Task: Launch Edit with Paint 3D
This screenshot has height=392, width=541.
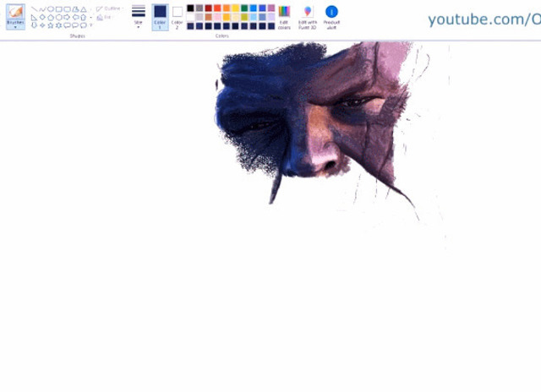Action: [308, 16]
